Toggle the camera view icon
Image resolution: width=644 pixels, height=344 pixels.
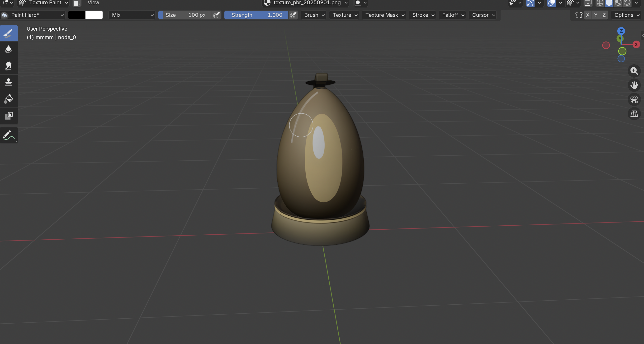634,99
